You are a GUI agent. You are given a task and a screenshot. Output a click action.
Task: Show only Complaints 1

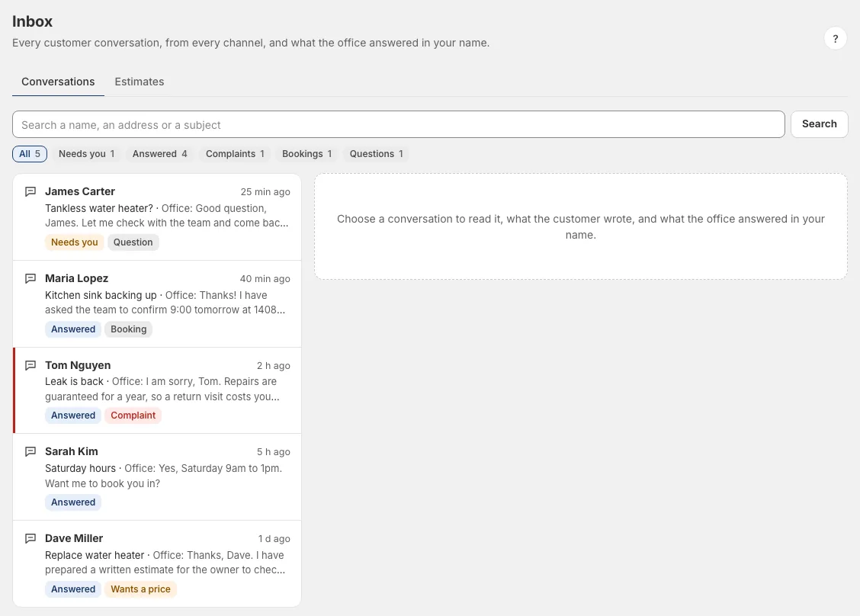click(235, 154)
